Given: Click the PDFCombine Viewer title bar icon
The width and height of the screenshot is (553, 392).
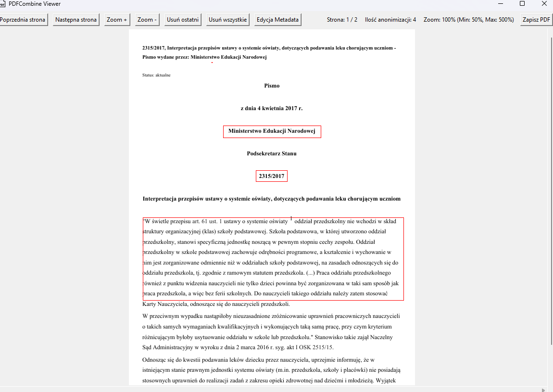Looking at the screenshot, I should 2,4.
